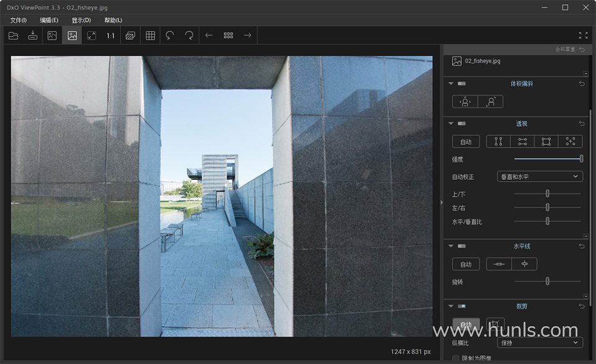The width and height of the screenshot is (596, 364).
Task: Collapse the 体积偏斜 panel
Action: pos(449,83)
